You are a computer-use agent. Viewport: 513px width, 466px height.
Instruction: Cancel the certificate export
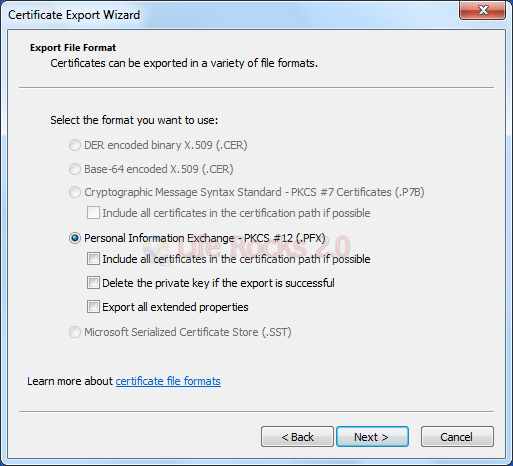[457, 436]
